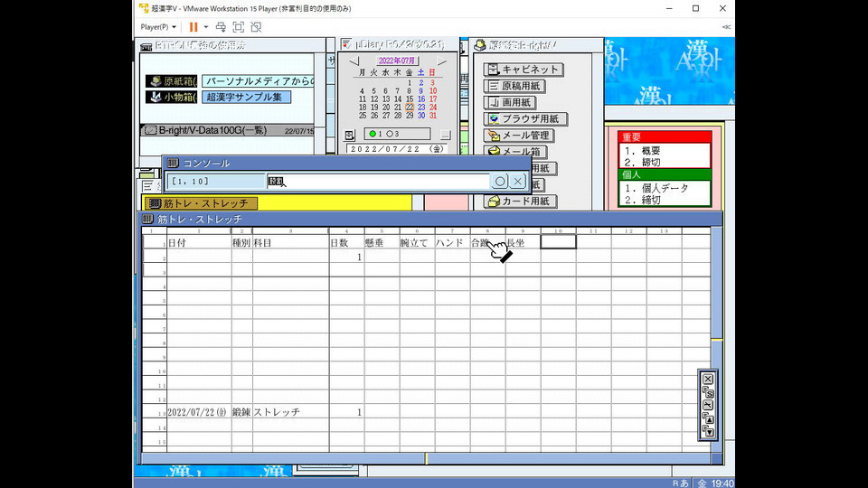Select the 日数 header cell
This screenshot has height=488, width=868.
tap(346, 242)
